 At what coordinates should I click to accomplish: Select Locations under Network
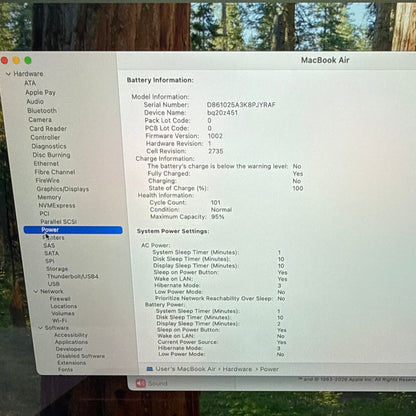click(x=64, y=306)
